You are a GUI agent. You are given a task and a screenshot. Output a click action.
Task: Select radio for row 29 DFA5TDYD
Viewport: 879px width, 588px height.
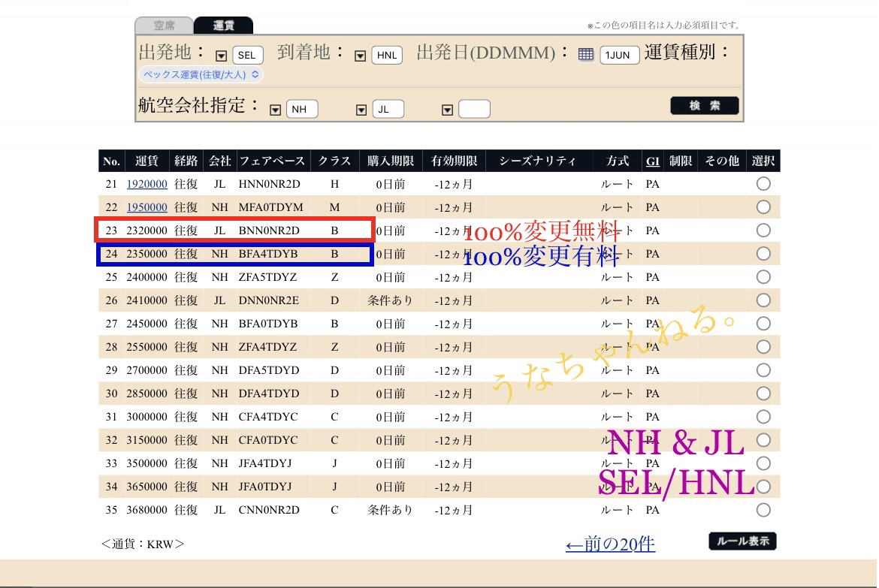(x=763, y=370)
